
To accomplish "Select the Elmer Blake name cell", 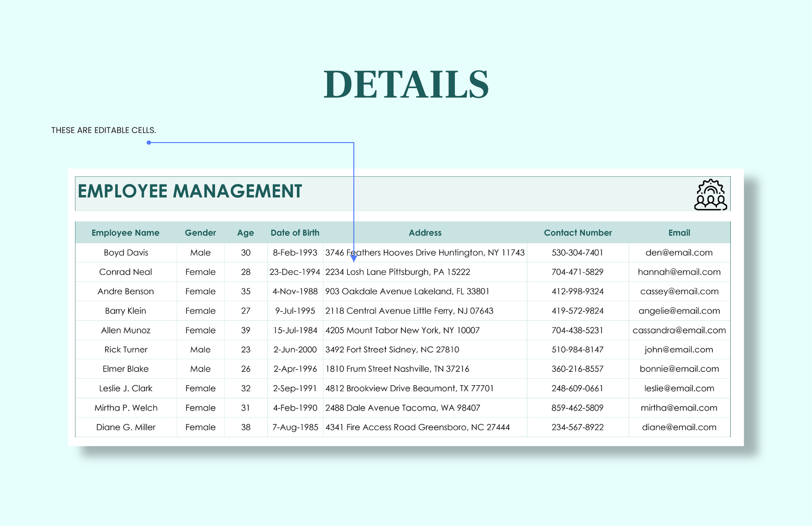I will [x=126, y=369].
